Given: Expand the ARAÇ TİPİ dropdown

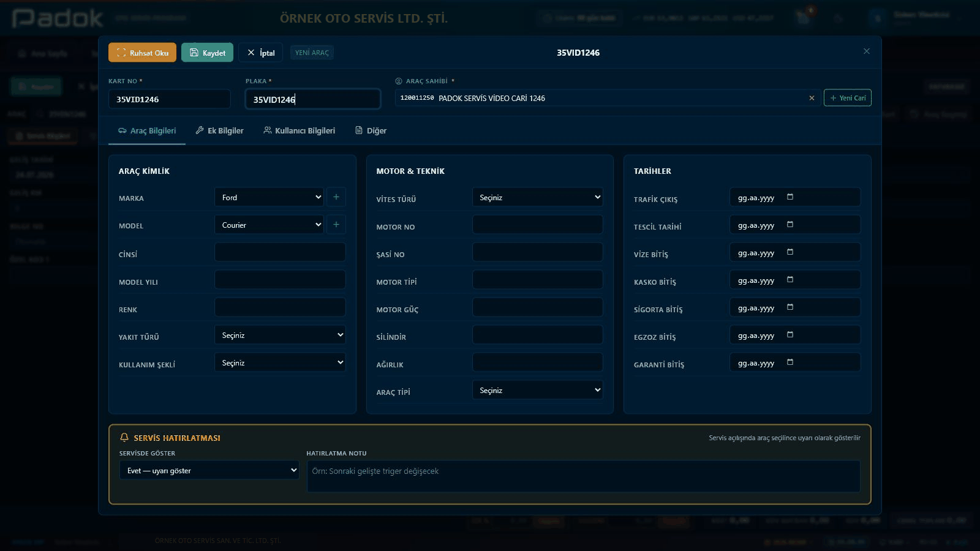Looking at the screenshot, I should click(x=538, y=390).
